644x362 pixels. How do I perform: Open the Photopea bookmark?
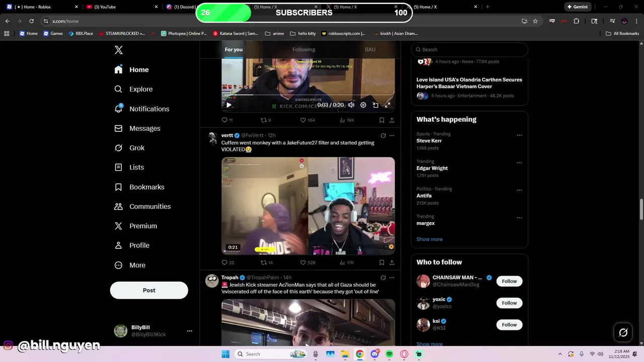[184, 34]
